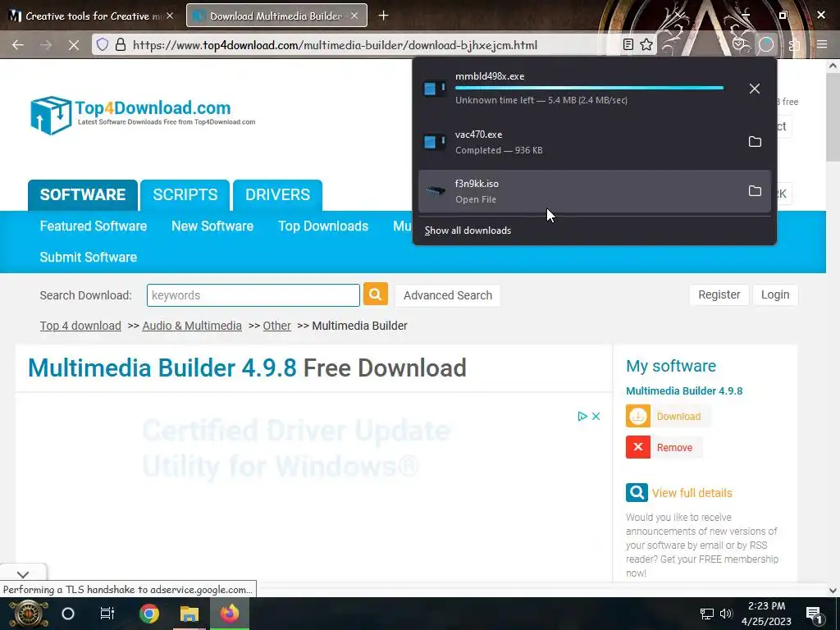Screen dimensions: 840x630
Task: Click the orange search magnifier button
Action: click(376, 294)
